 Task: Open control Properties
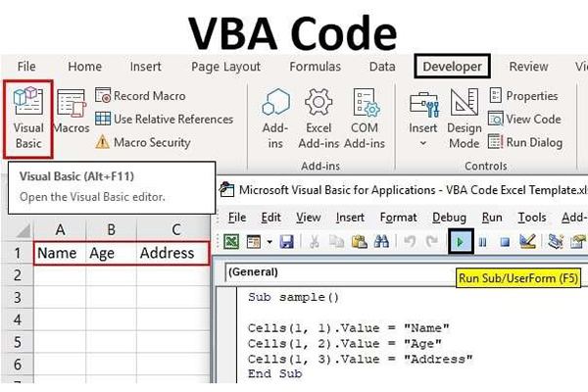click(523, 96)
